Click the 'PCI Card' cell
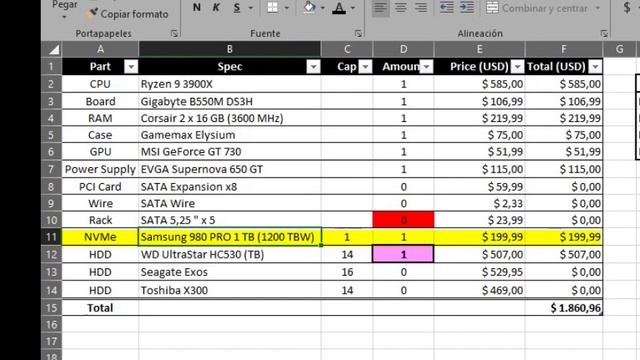This screenshot has width=640, height=360. click(x=100, y=187)
